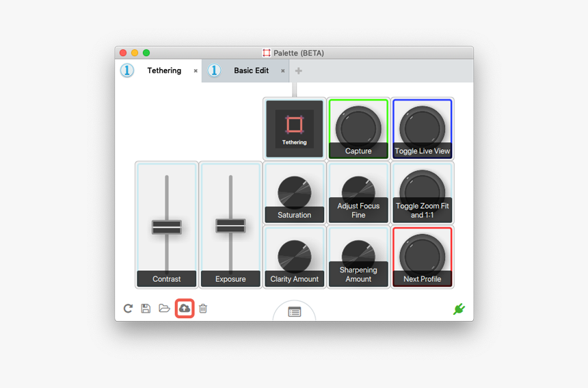Close the Basic Edit tab
Screen dimensions: 588x388
click(x=282, y=71)
